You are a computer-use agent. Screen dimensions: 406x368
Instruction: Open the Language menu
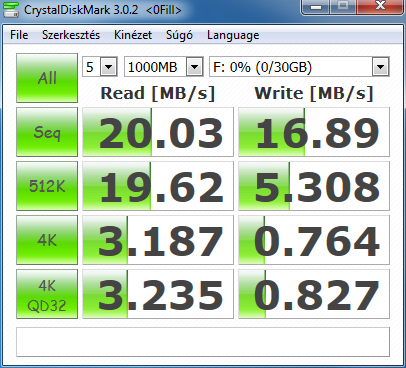click(233, 35)
